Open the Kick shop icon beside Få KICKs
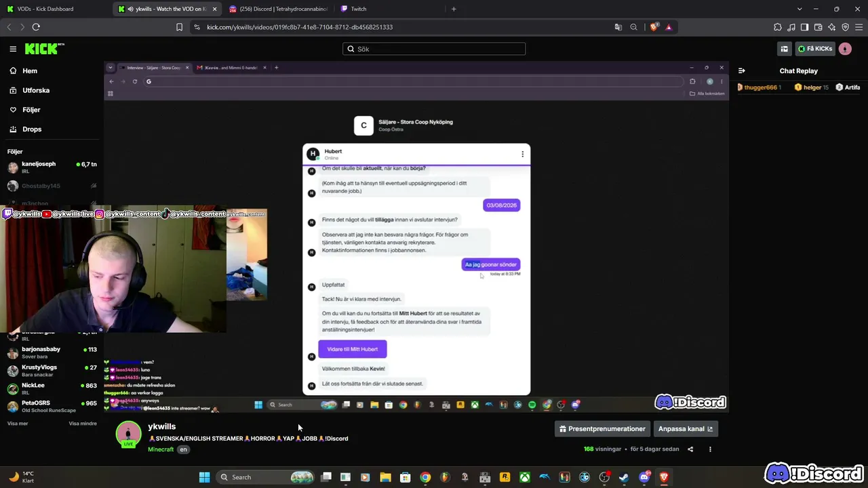Image resolution: width=868 pixels, height=488 pixels. 785,49
